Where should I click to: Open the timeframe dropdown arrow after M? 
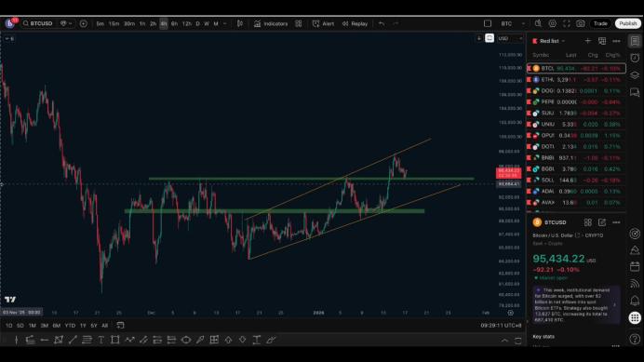pos(224,24)
